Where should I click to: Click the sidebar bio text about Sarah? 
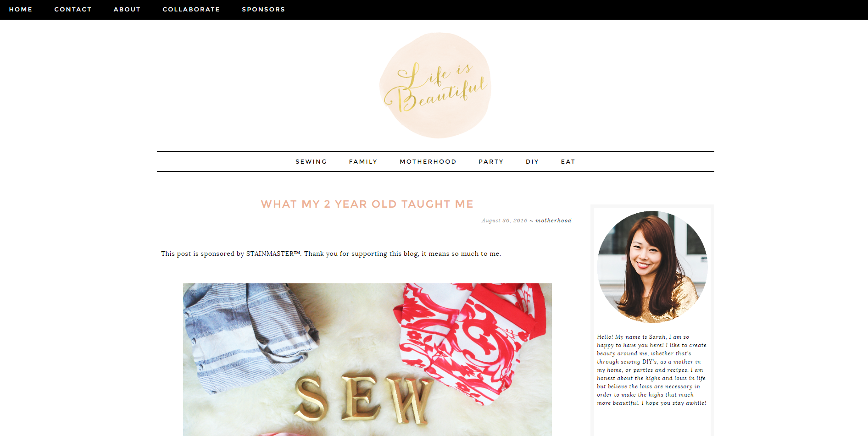(651, 370)
